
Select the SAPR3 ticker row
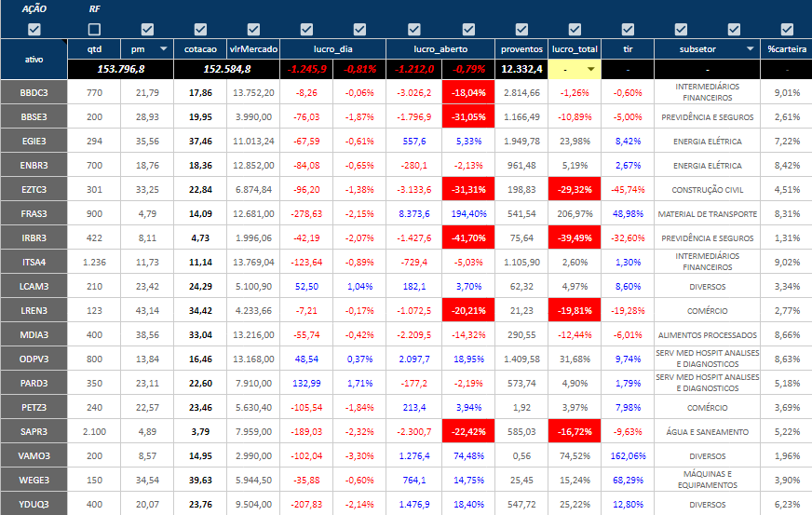pos(34,431)
